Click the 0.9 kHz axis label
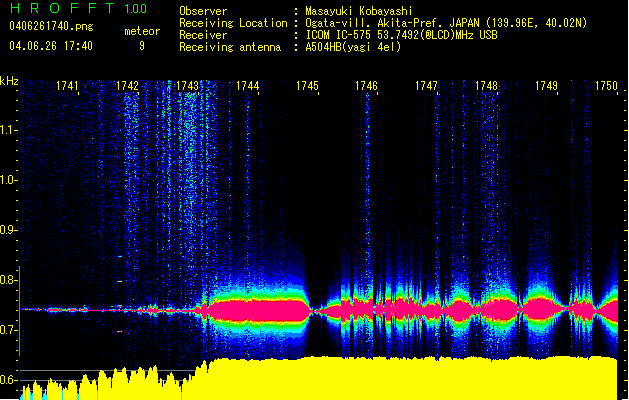The height and width of the screenshot is (400, 629). click(x=8, y=230)
